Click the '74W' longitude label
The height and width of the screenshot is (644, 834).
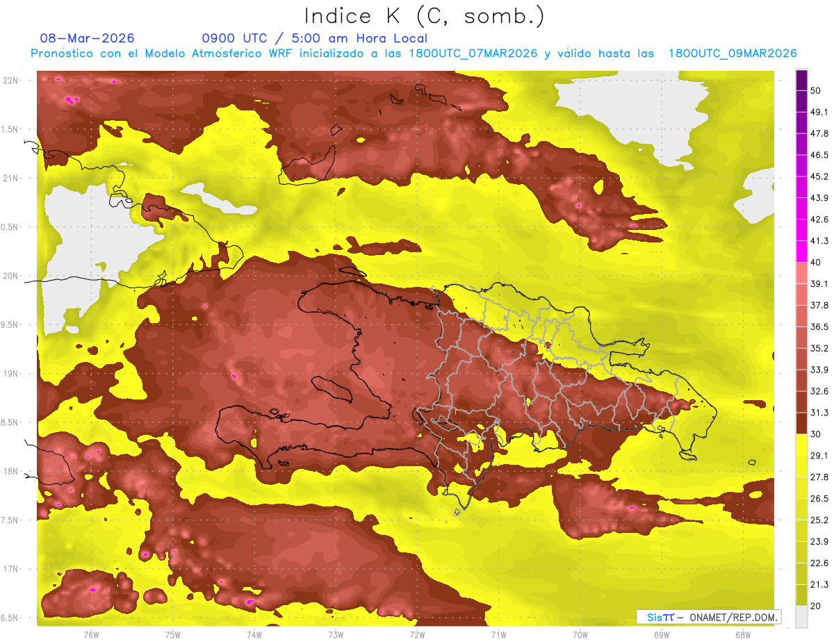254,635
